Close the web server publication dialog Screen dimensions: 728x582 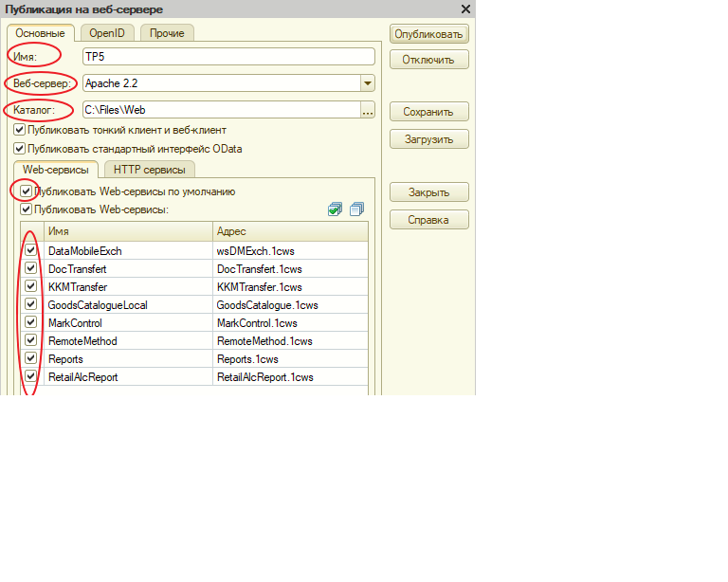pyautogui.click(x=465, y=9)
